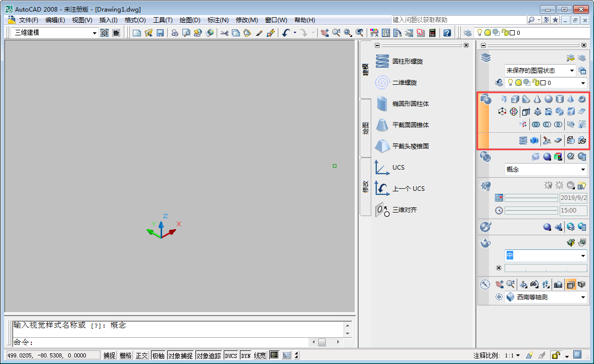This screenshot has height=364, width=594.
Task: Select the Polysolid tool icon
Action: (504, 99)
